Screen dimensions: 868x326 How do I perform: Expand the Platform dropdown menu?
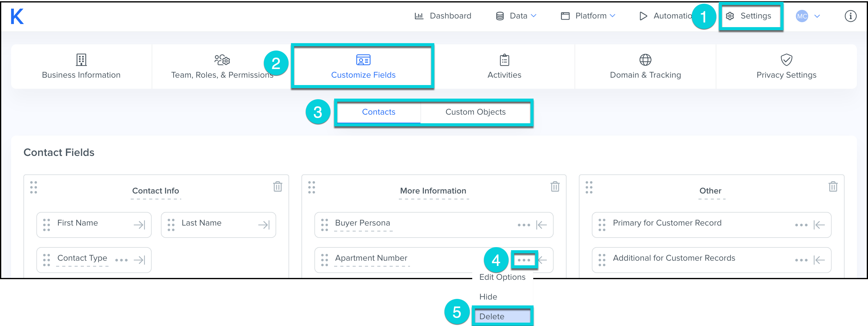(588, 16)
